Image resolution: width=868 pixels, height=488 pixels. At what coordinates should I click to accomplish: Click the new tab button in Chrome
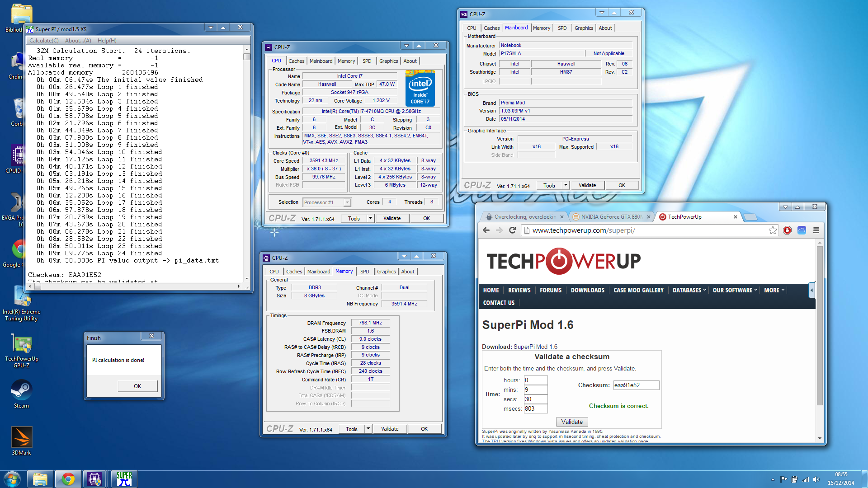pos(750,217)
